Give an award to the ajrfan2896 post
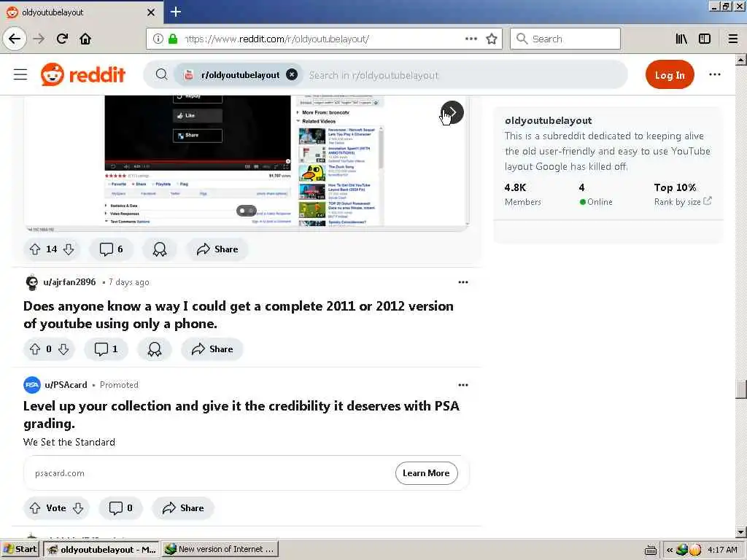The image size is (747, 560). [x=155, y=349]
